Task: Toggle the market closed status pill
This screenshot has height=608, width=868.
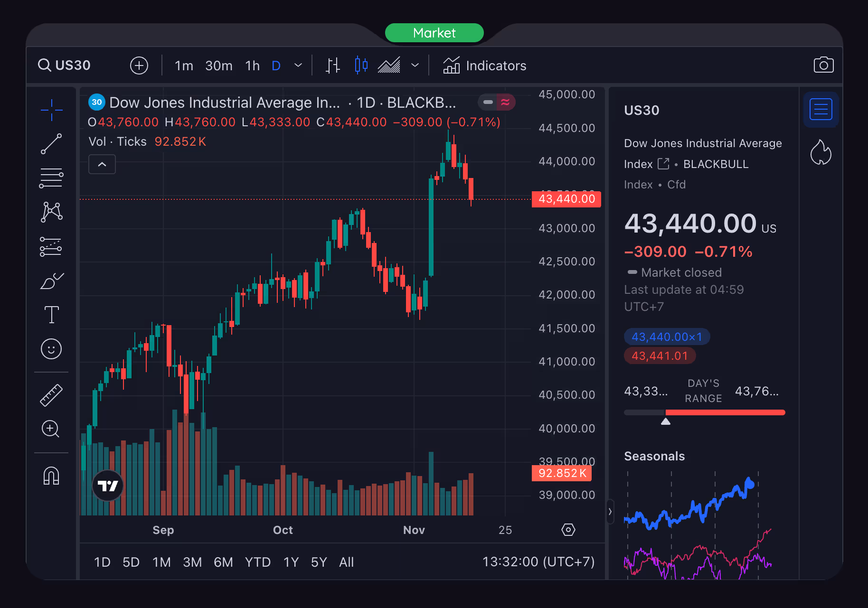Action: (x=488, y=102)
